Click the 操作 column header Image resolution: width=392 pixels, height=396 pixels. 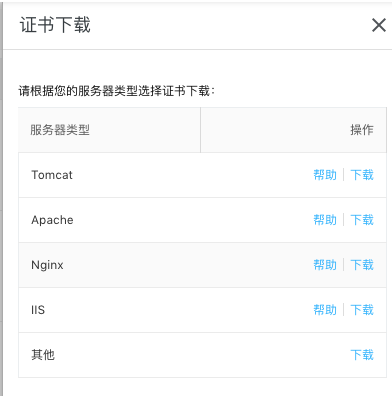tap(362, 130)
